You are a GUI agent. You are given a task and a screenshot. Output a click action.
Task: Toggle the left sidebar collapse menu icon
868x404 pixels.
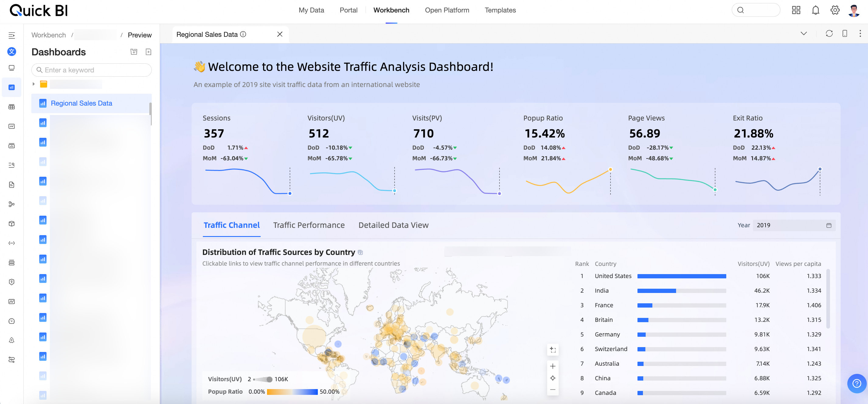12,35
